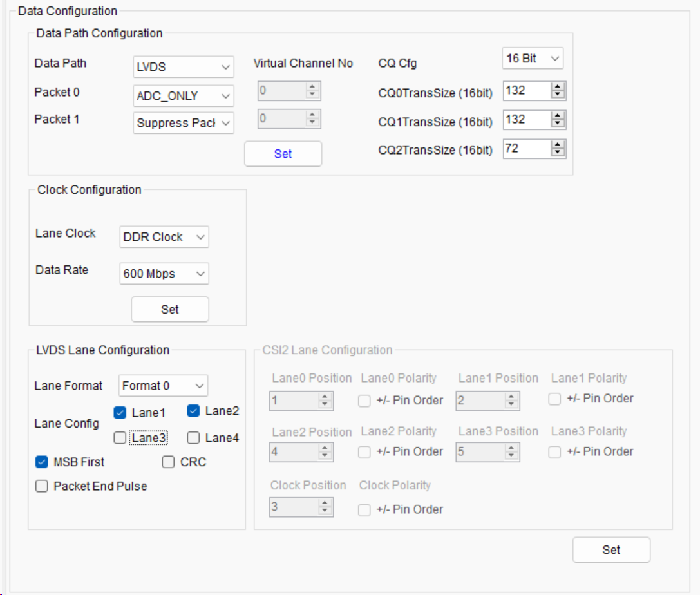
Task: Click the Clock Position spinner field
Action: [x=301, y=507]
